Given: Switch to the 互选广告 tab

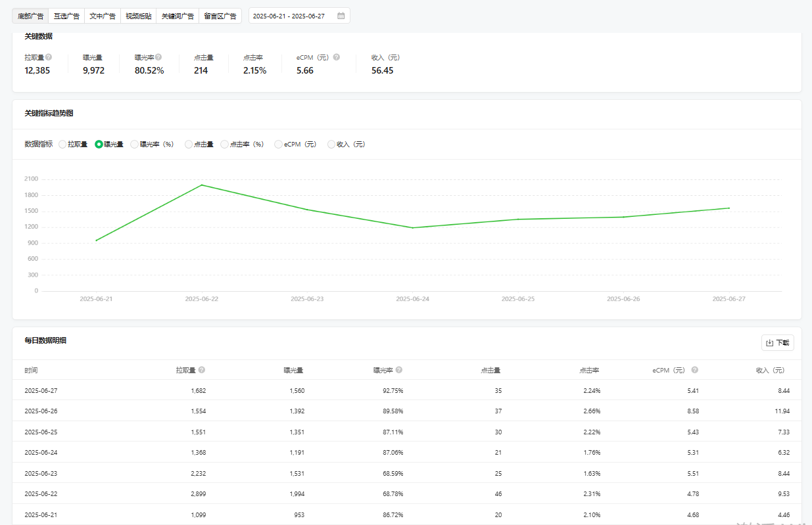Looking at the screenshot, I should pos(66,16).
